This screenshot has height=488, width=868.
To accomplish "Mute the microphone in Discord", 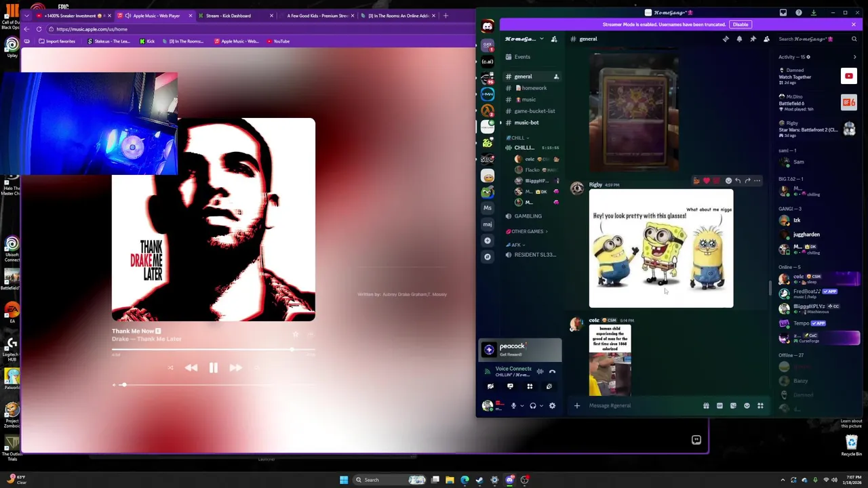I will tap(513, 406).
